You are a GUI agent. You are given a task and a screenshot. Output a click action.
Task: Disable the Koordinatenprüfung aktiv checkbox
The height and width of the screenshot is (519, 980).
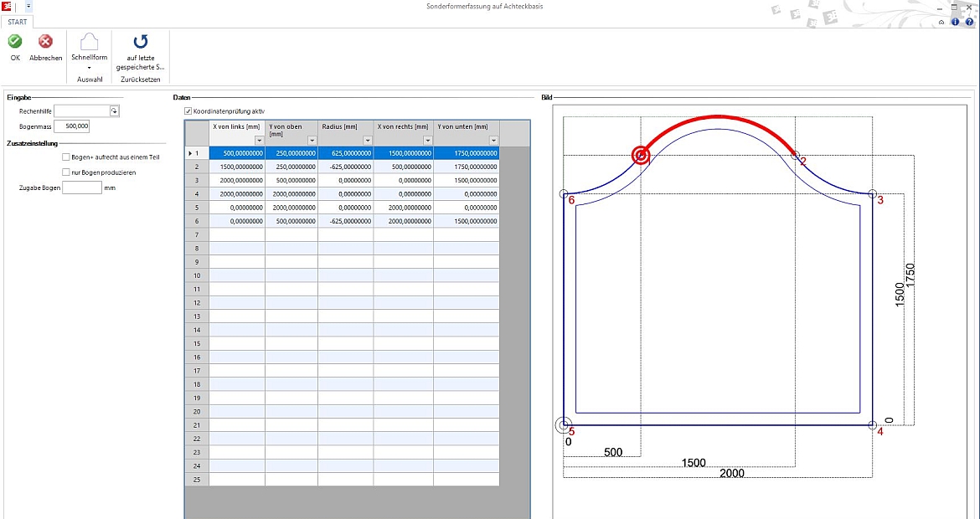188,110
